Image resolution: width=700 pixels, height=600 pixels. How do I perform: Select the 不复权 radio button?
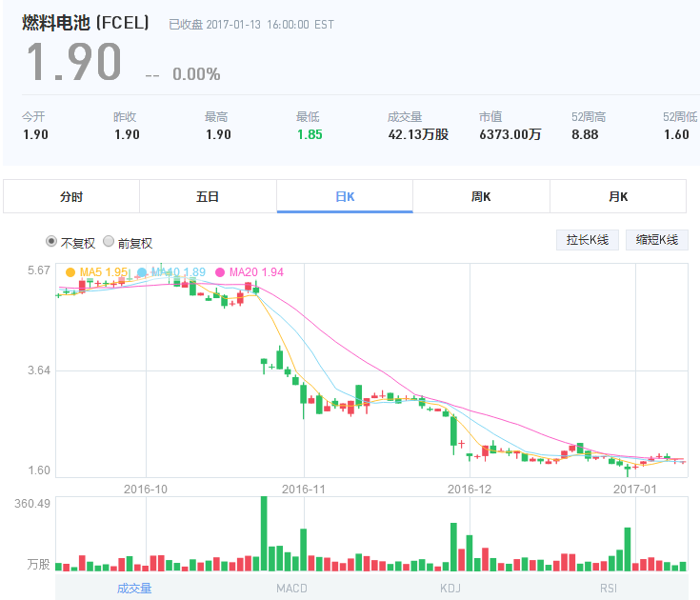coord(51,242)
